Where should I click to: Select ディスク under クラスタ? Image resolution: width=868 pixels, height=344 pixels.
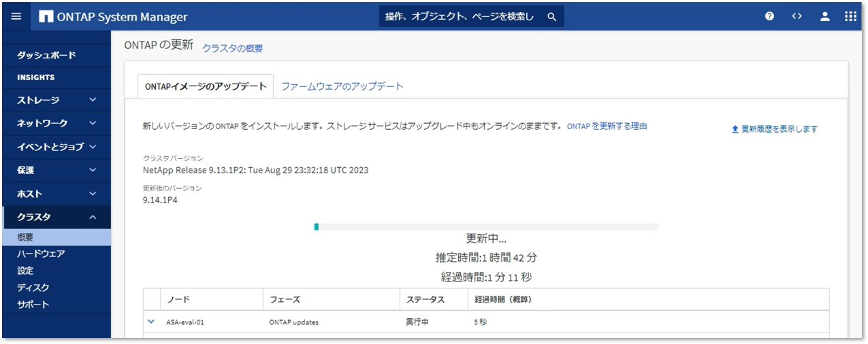(56, 288)
